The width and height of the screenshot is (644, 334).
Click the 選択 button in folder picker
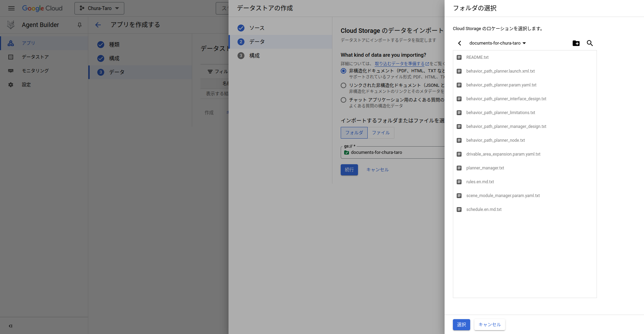(x=462, y=325)
